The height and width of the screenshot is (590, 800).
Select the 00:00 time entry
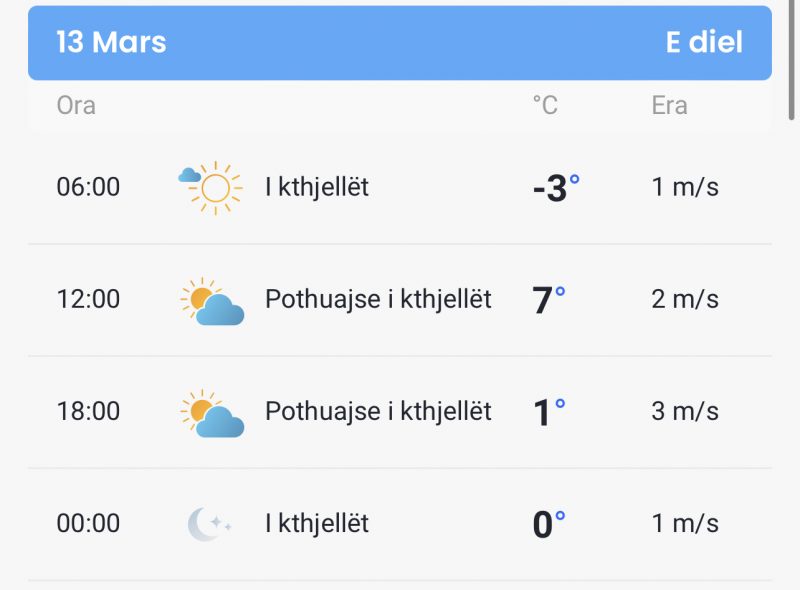click(88, 523)
